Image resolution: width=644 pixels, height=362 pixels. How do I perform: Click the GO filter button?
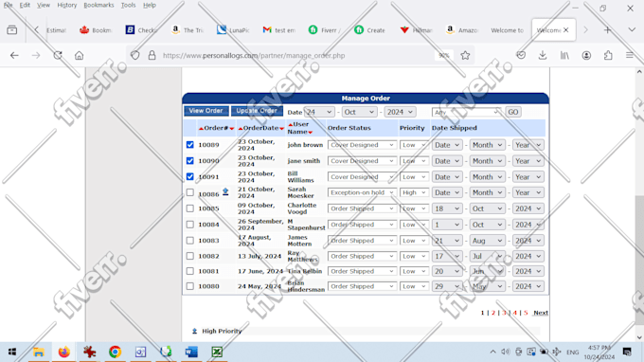click(x=513, y=112)
